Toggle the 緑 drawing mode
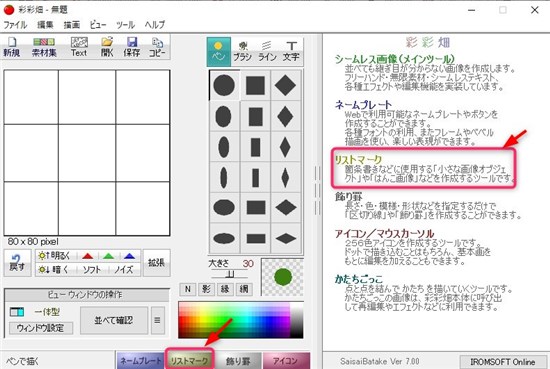550x369 pixels. (x=225, y=289)
